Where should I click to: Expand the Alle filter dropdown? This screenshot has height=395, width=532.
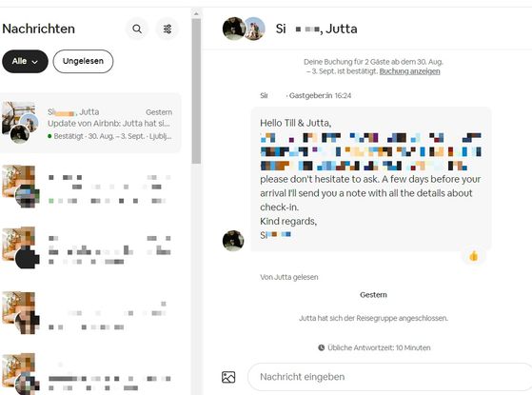25,62
